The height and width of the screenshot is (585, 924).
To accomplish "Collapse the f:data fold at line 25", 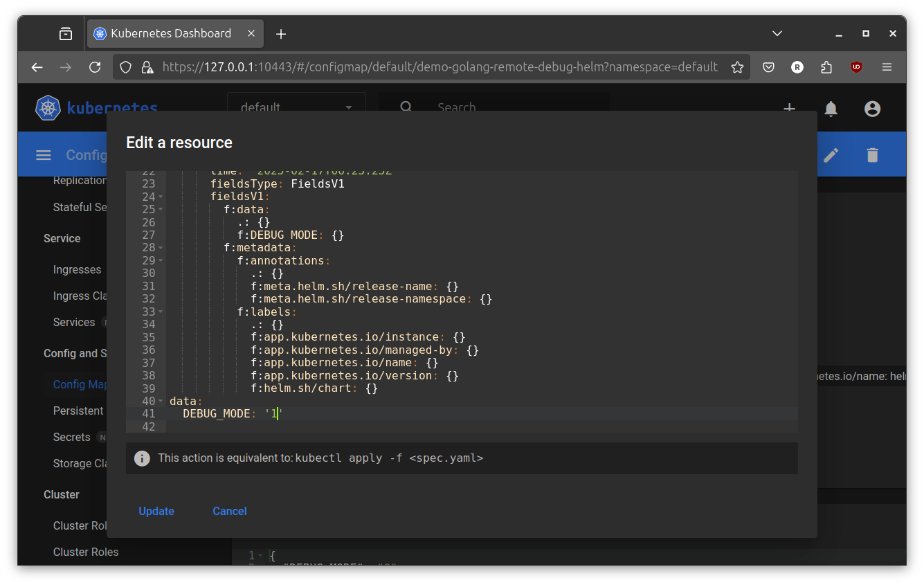I will [161, 209].
